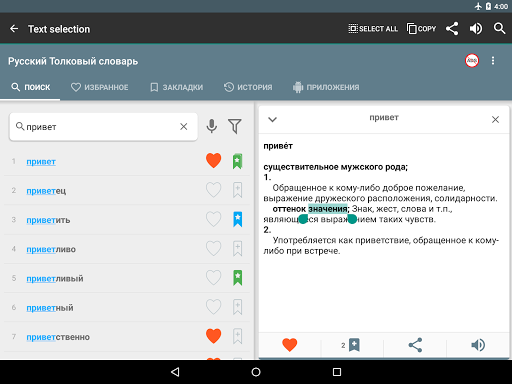Favorite приветить with its heart

coord(213,219)
